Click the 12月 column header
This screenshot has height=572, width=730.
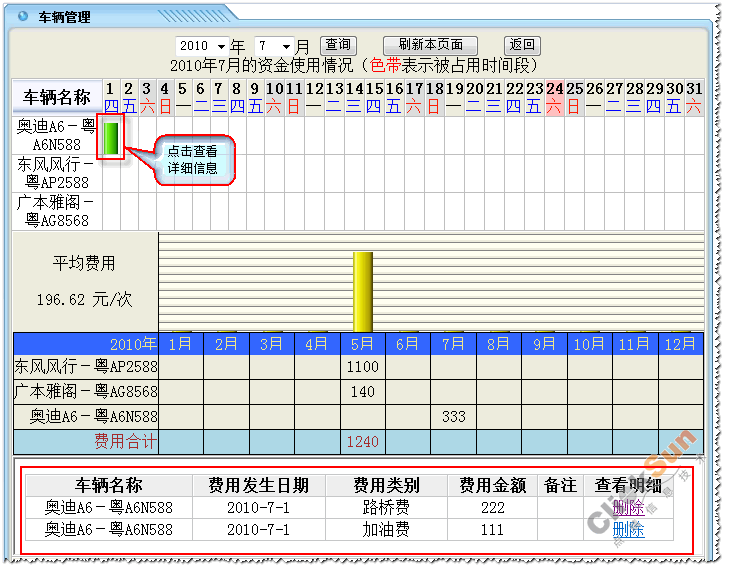[x=681, y=344]
